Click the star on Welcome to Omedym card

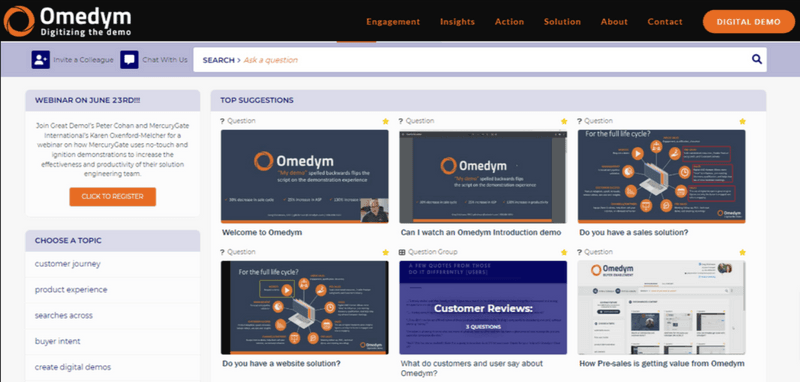click(385, 121)
